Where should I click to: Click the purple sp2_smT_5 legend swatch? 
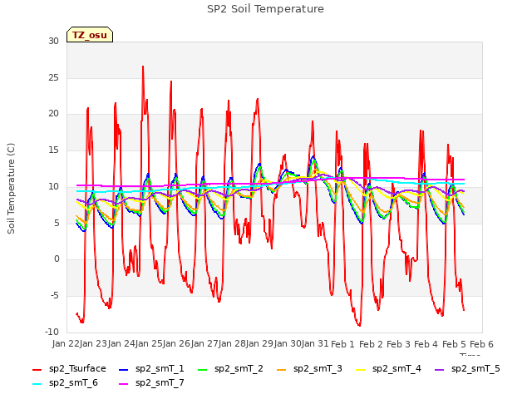click(x=440, y=369)
